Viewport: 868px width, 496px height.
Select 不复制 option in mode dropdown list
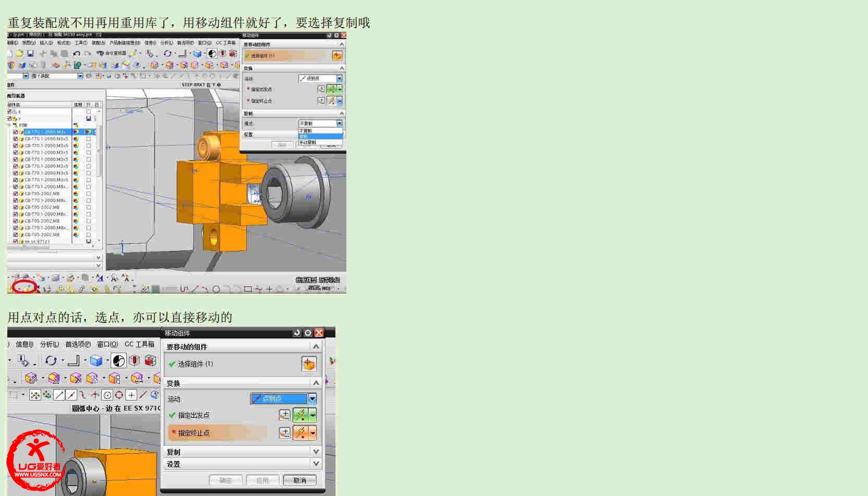[320, 131]
